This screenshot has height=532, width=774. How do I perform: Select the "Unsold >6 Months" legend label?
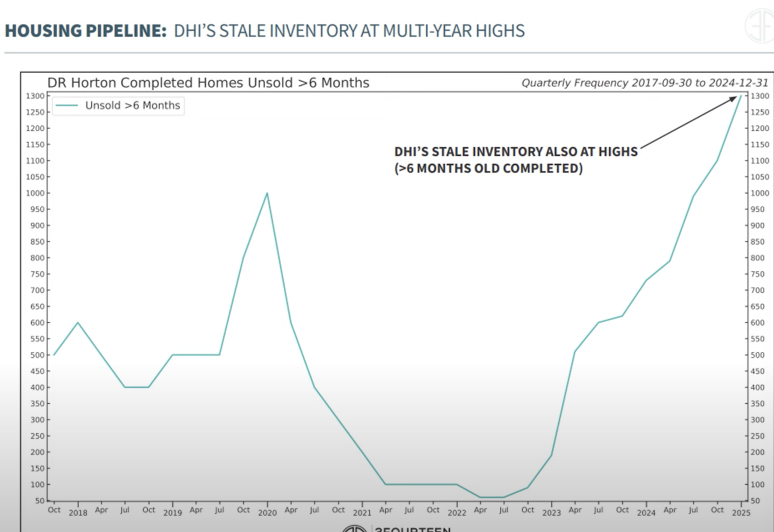tap(132, 105)
